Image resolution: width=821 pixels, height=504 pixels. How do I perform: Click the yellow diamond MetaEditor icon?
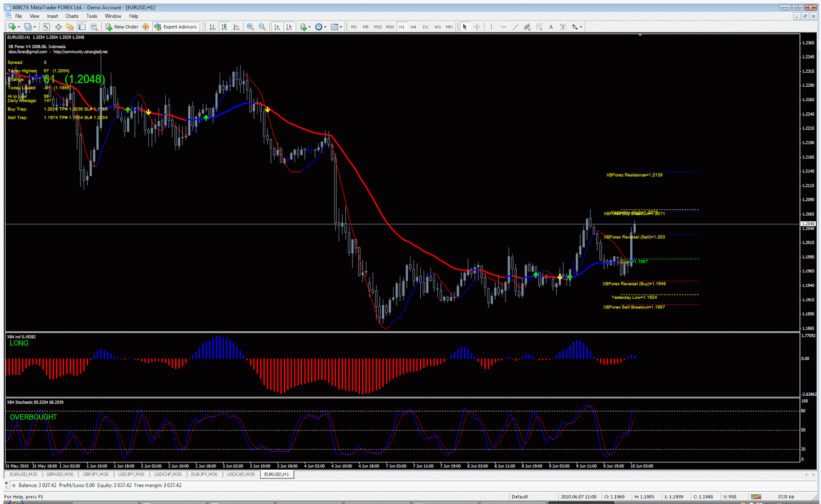coord(146,27)
